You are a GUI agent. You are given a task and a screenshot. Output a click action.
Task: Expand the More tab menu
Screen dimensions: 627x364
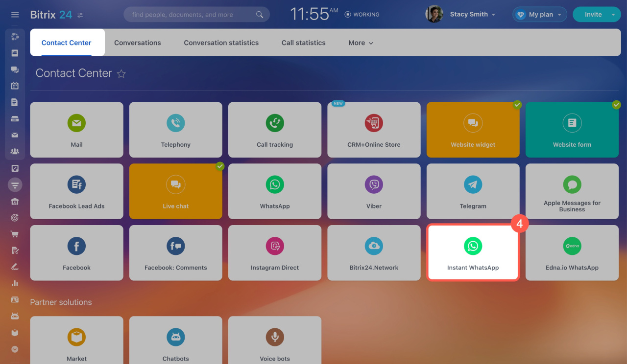[361, 43]
